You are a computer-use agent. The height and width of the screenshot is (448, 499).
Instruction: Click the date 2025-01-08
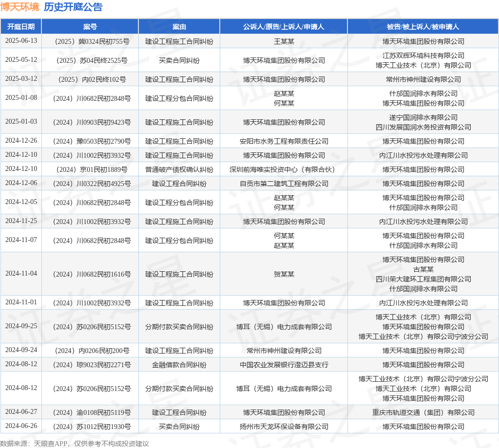click(x=21, y=97)
